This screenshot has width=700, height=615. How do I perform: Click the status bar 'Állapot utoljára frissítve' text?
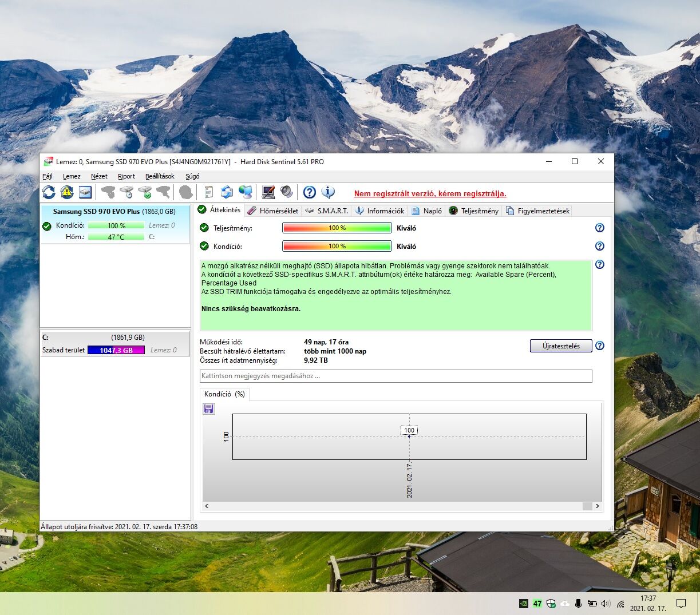click(x=119, y=526)
